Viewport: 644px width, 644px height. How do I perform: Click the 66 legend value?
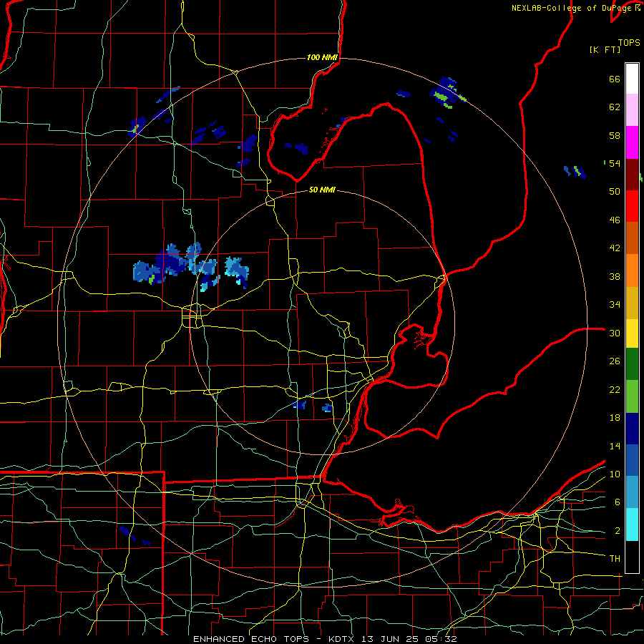point(615,79)
